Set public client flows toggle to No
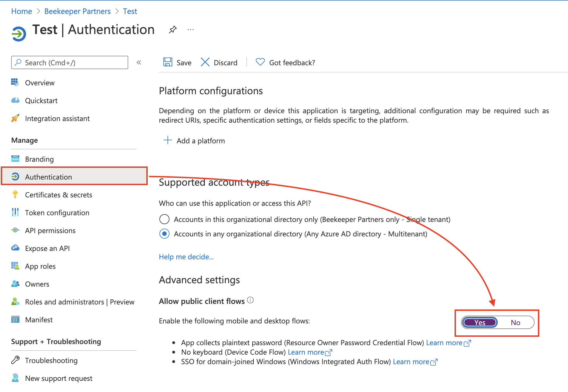This screenshot has width=568, height=392. click(515, 322)
